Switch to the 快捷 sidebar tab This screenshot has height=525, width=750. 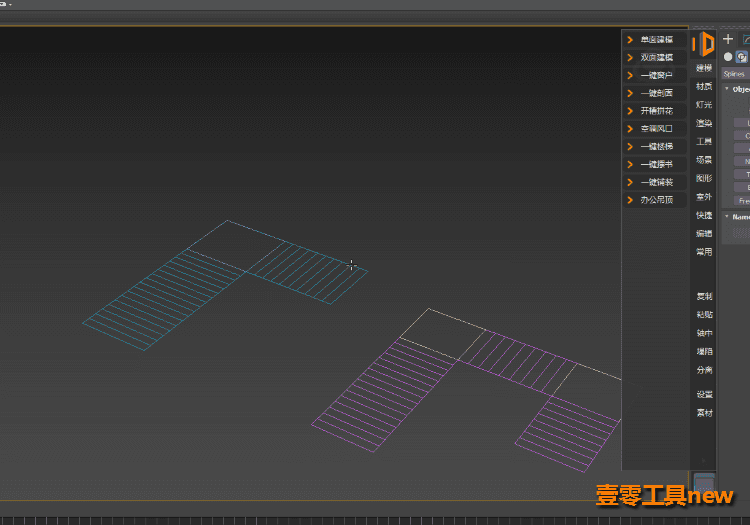pos(704,216)
